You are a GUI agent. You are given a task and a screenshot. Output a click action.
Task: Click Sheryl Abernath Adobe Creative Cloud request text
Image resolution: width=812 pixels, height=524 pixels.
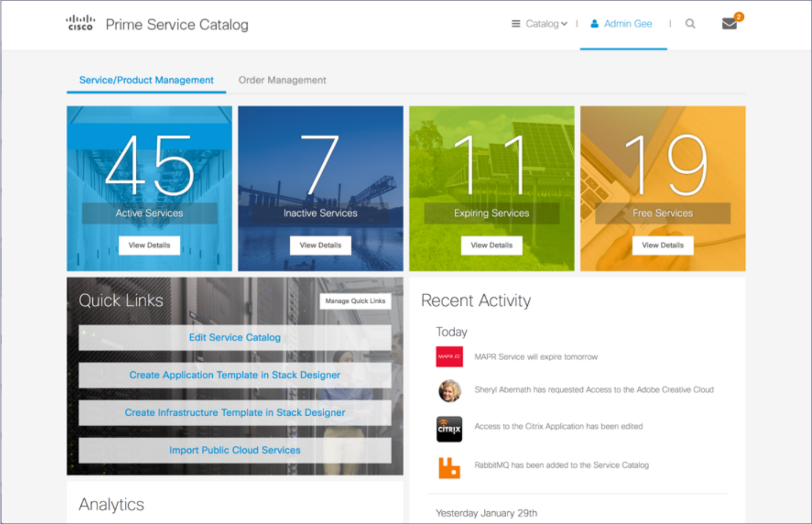594,390
